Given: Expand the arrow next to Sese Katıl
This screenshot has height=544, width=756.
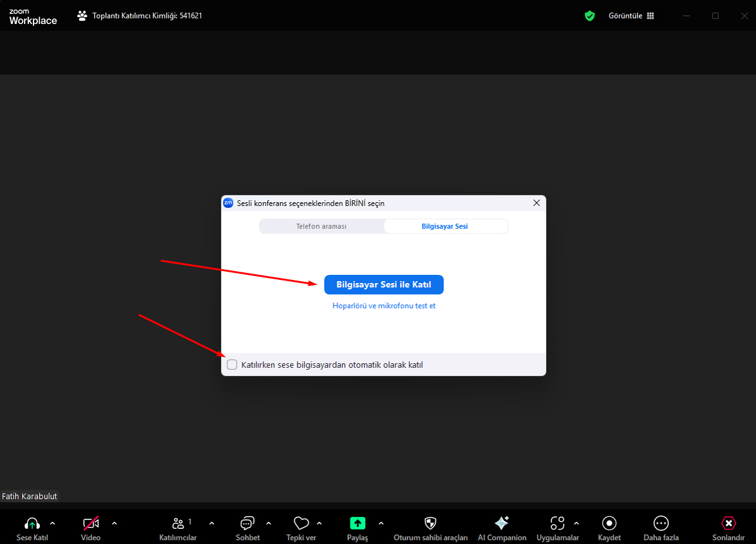Looking at the screenshot, I should [52, 523].
